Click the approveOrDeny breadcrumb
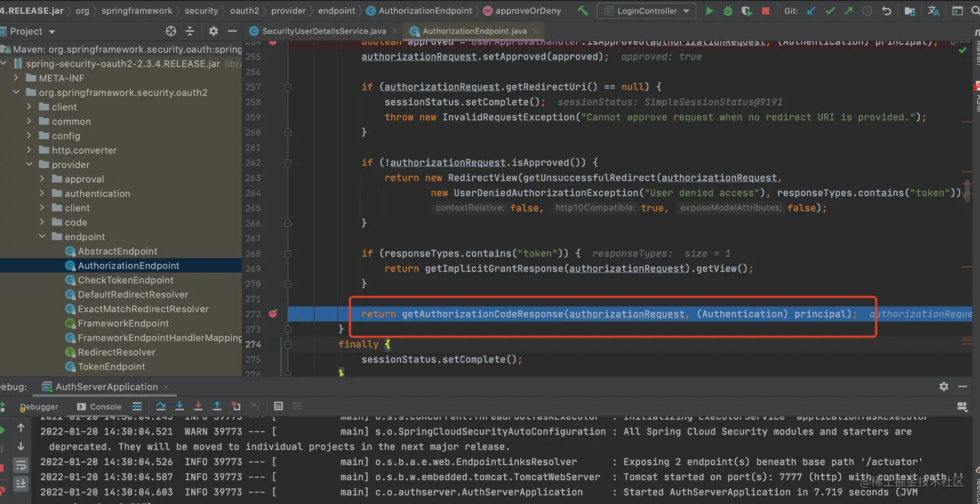Screen dimensions: 980x504 pos(522,11)
